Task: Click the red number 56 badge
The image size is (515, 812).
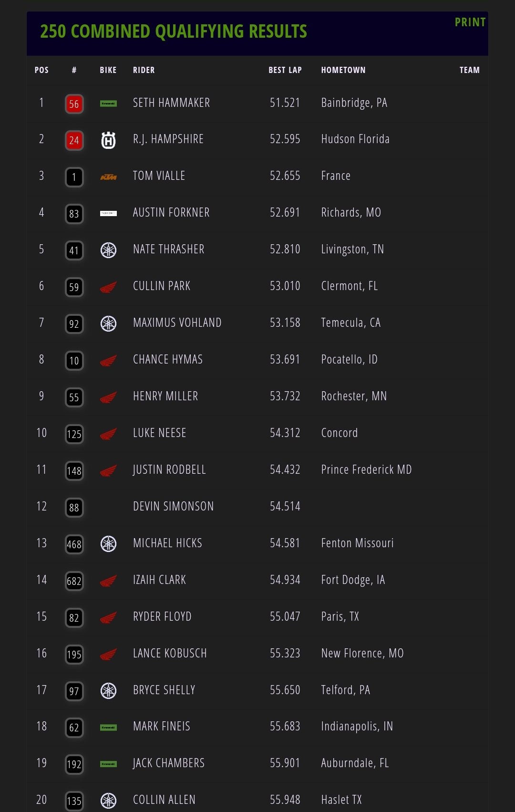Action: (x=74, y=104)
